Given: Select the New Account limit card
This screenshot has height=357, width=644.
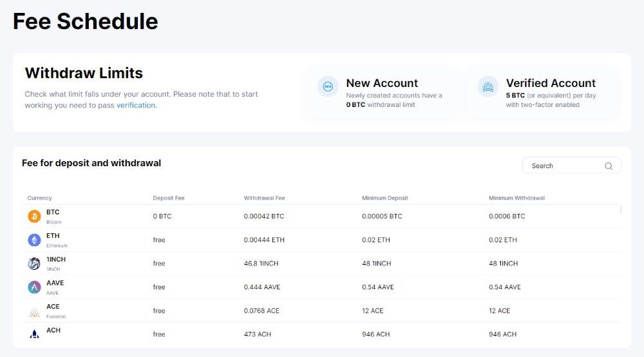Looking at the screenshot, I should [x=383, y=93].
